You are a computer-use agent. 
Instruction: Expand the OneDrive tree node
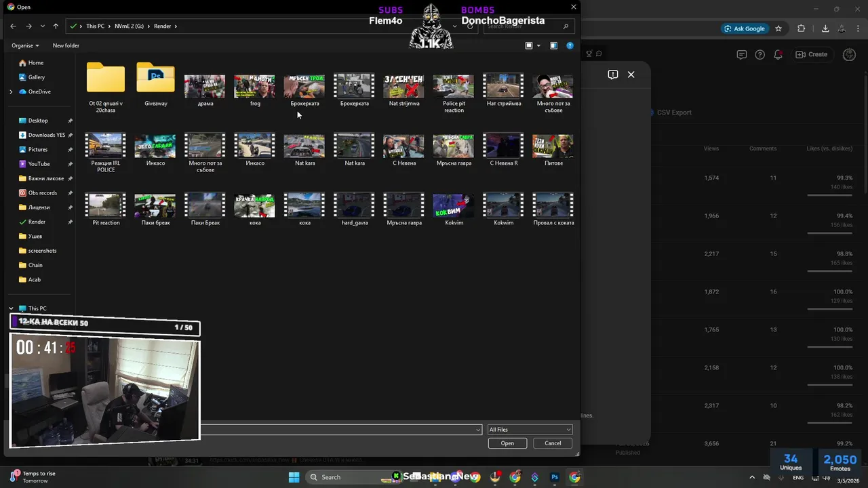[11, 91]
